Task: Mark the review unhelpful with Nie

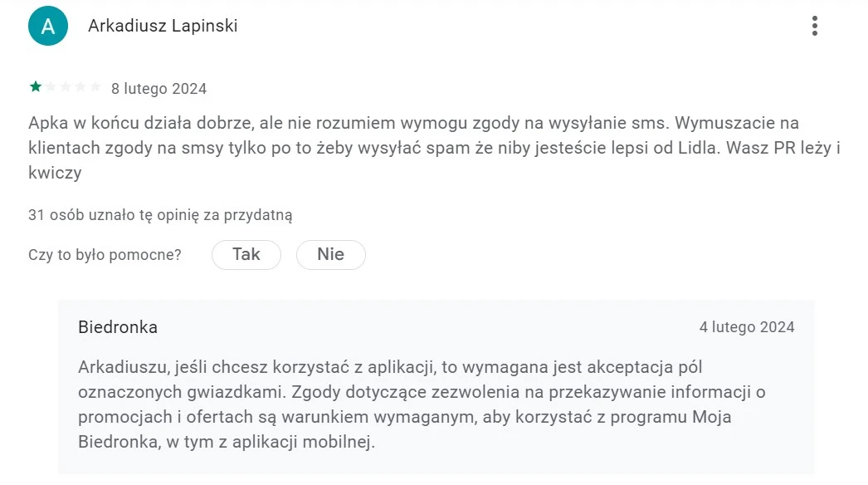Action: click(330, 255)
